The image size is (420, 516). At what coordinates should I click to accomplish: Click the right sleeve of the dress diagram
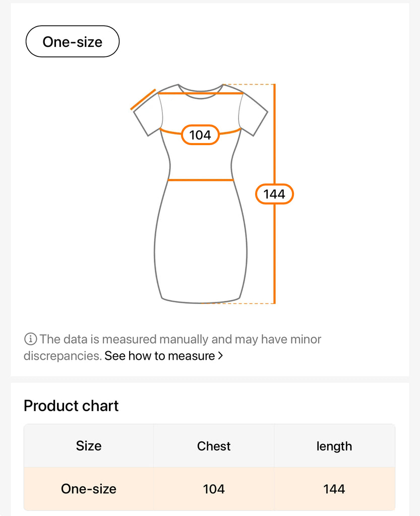[254, 115]
